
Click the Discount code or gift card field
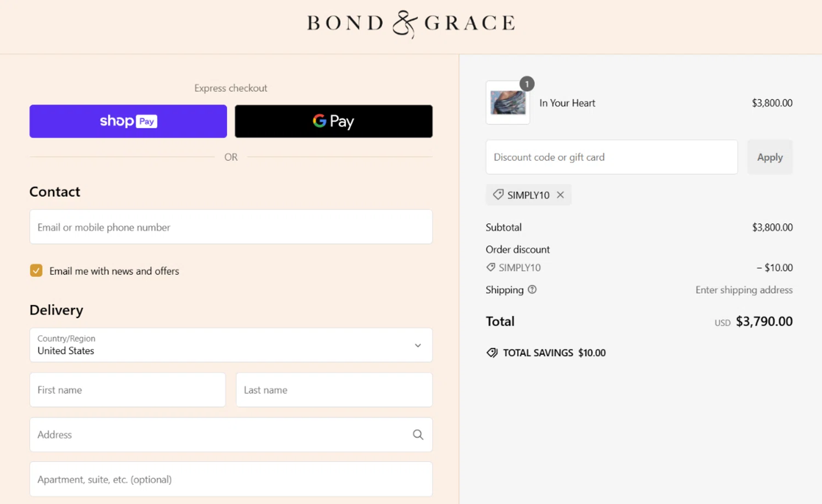pos(612,157)
